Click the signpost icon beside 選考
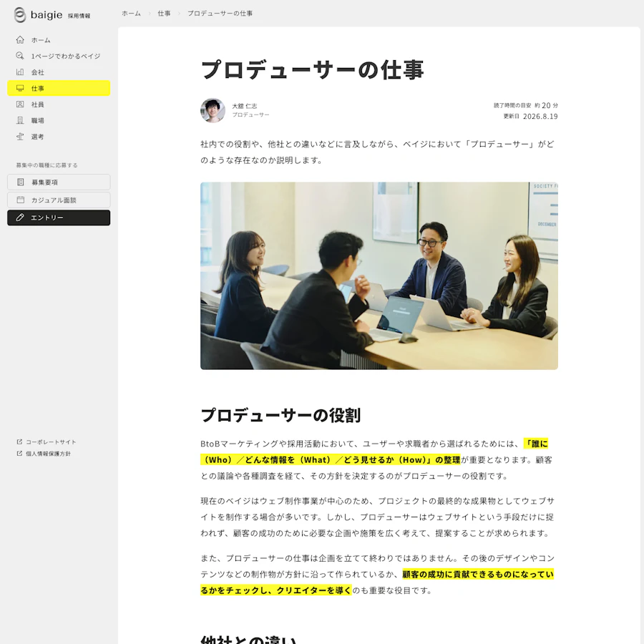 click(x=20, y=137)
